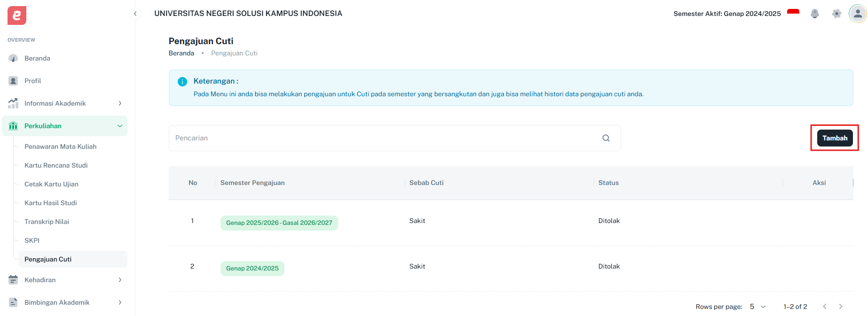Open the notifications bell icon

[x=815, y=14]
